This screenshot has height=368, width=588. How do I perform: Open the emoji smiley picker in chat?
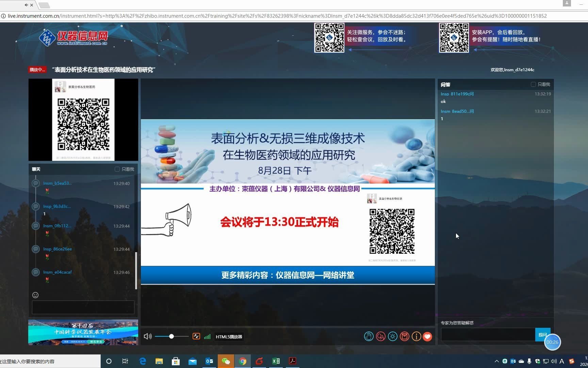tap(35, 295)
